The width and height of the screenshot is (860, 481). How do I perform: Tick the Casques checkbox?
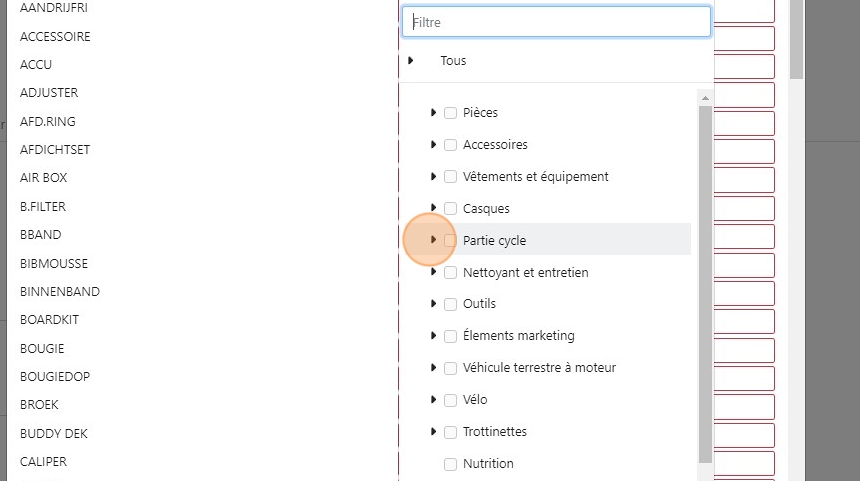click(451, 209)
